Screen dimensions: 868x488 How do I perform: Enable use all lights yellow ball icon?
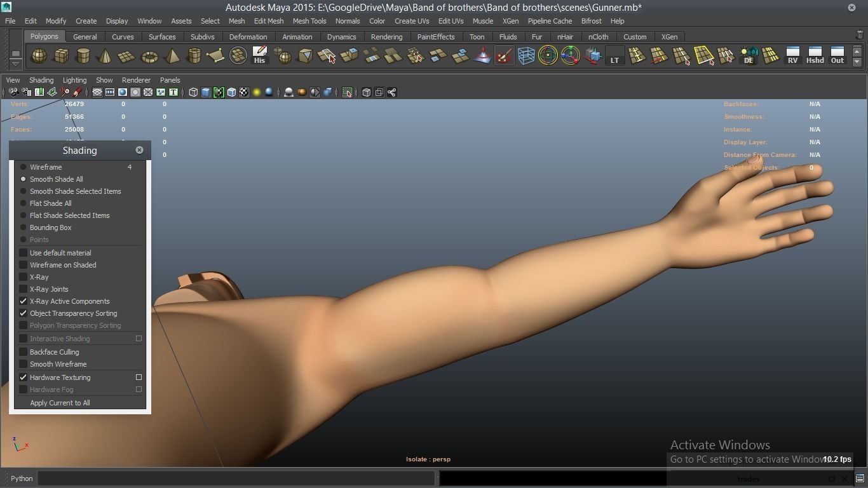[257, 93]
